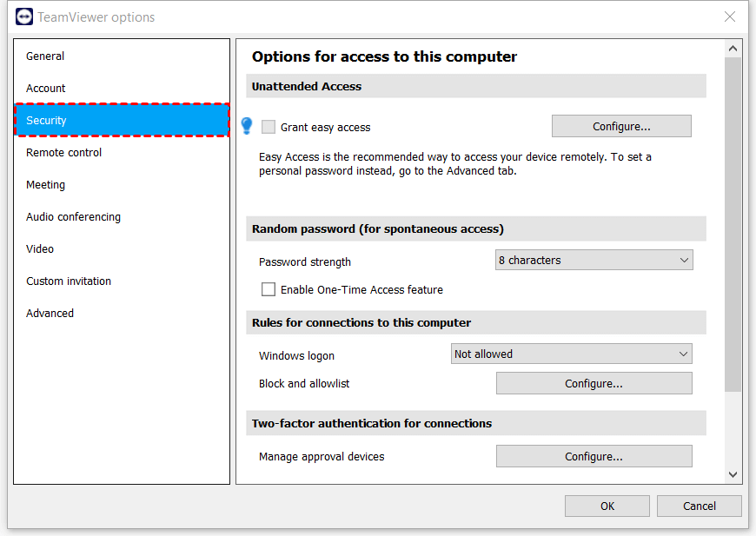The height and width of the screenshot is (536, 756).
Task: Enable One-Time Access feature checkbox
Action: 269,289
